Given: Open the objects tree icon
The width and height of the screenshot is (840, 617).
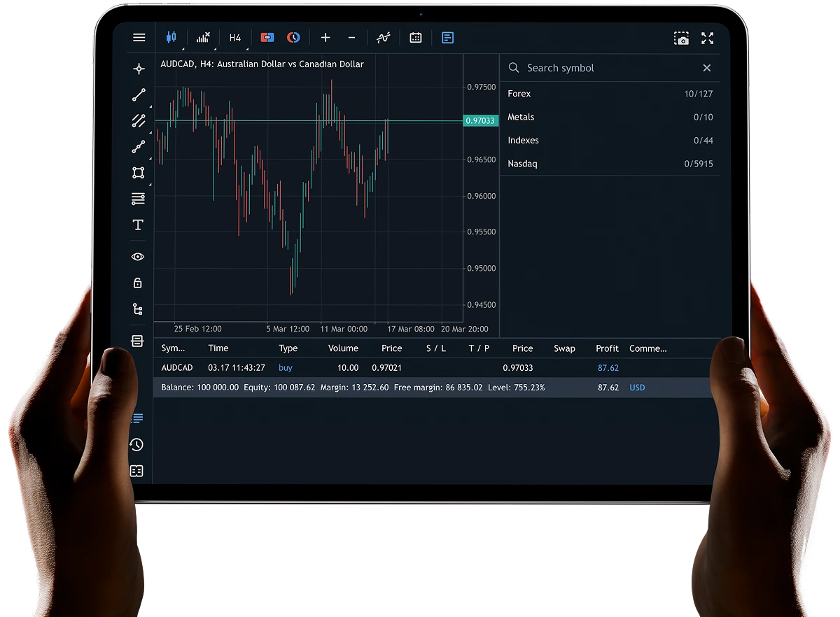Looking at the screenshot, I should (138, 309).
